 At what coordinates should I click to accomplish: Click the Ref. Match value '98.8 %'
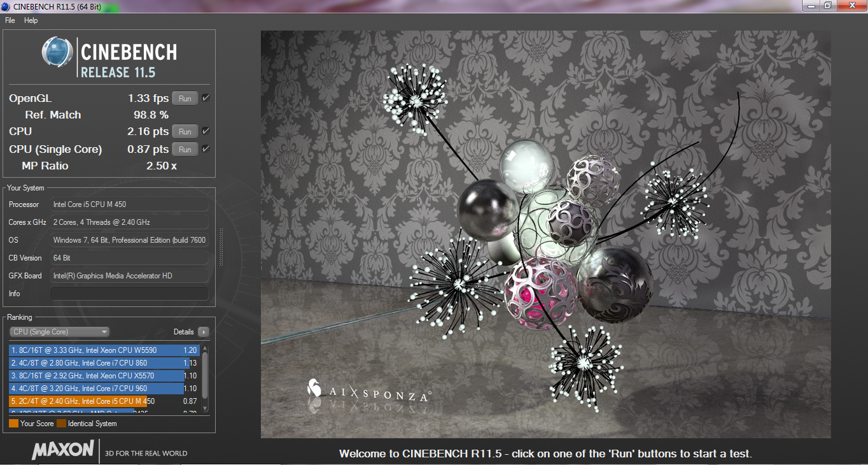(x=151, y=115)
